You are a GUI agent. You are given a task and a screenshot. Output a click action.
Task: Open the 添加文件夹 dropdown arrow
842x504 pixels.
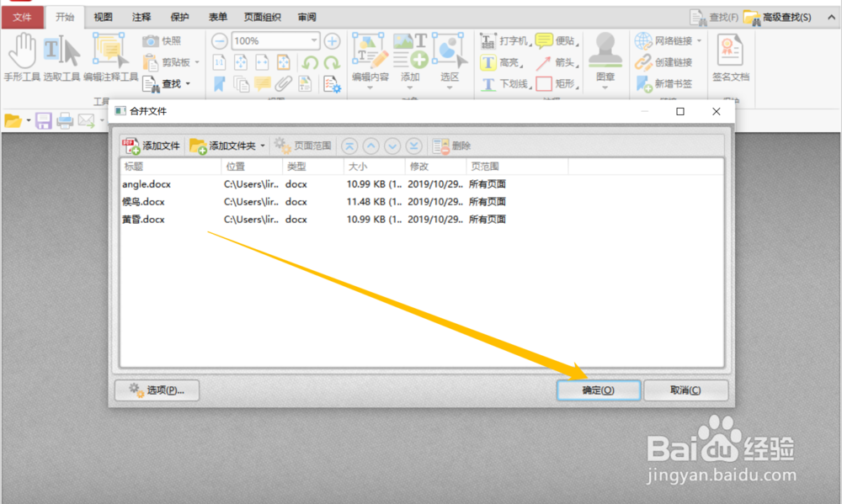point(263,146)
